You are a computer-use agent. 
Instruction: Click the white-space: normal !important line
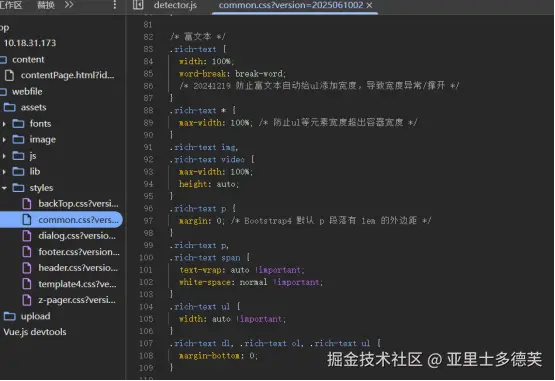(251, 282)
